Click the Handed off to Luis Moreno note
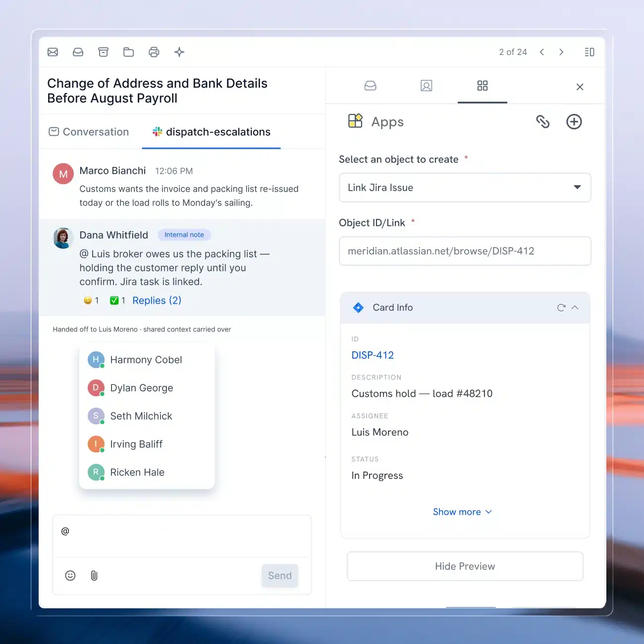The image size is (644, 644). [142, 329]
